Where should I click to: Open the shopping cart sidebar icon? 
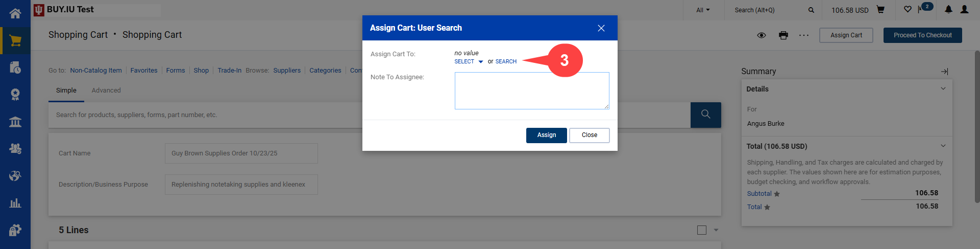pyautogui.click(x=15, y=41)
